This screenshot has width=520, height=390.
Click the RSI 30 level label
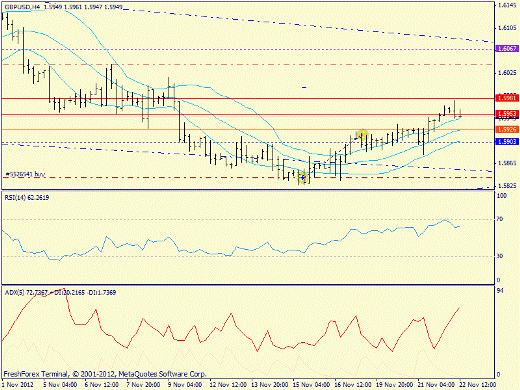pos(500,256)
